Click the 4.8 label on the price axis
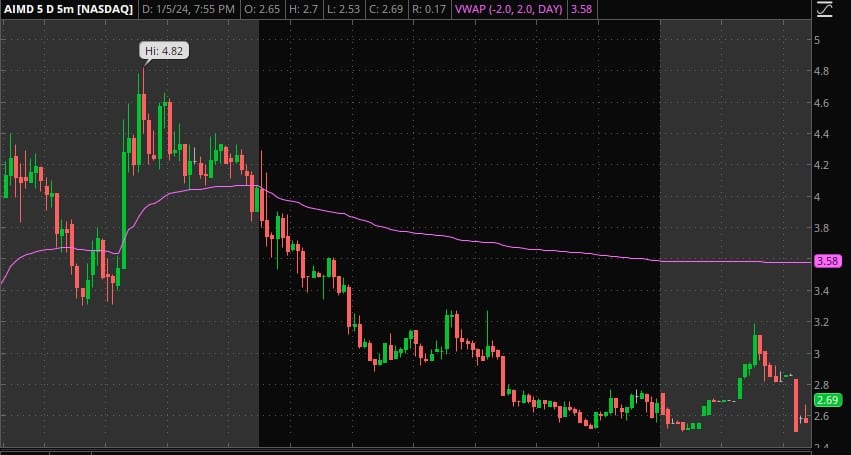The width and height of the screenshot is (851, 455). tap(821, 71)
